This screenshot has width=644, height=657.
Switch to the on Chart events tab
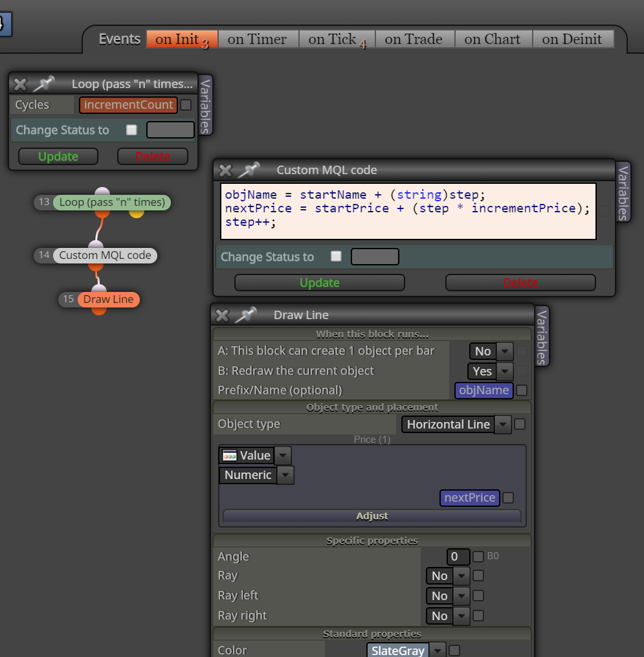point(493,39)
